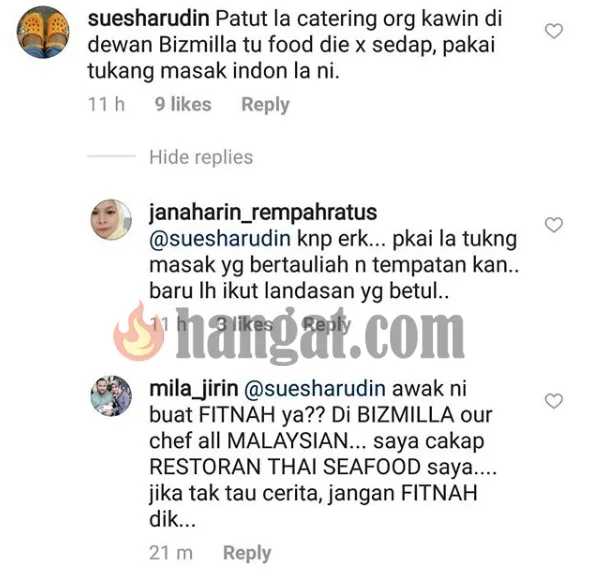Tap the heart on janaharin_rempahratus's reply

click(x=553, y=225)
